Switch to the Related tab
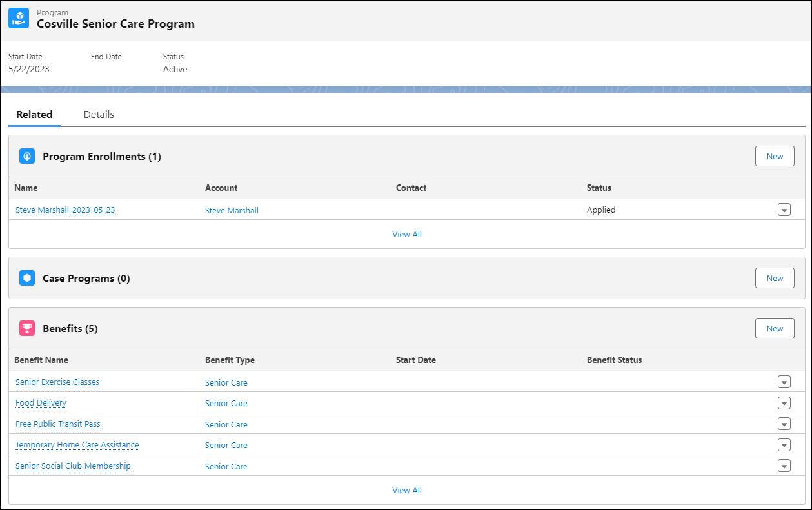 (34, 115)
